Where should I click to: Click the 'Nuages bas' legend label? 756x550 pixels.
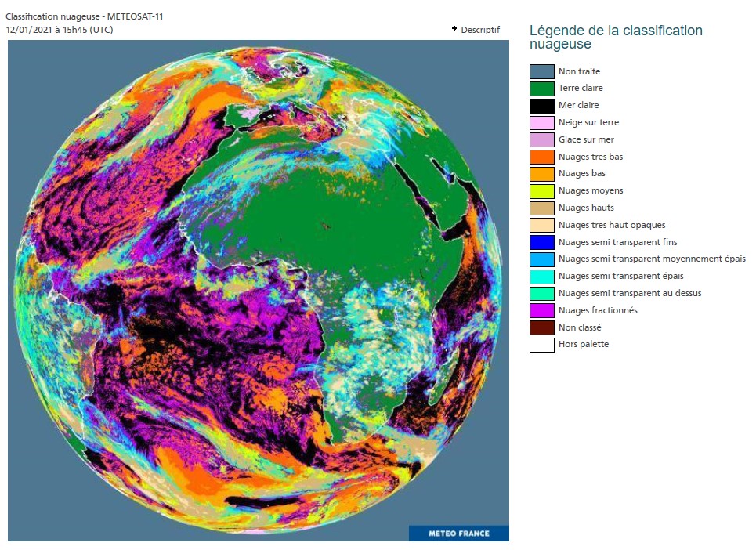tap(582, 173)
